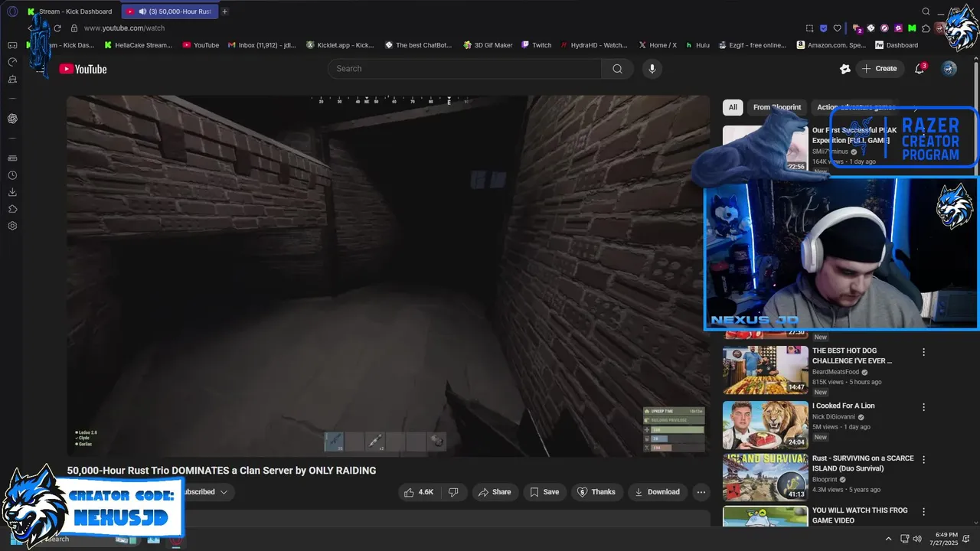980x551 pixels.
Task: Select the All filter chip
Action: pos(733,108)
